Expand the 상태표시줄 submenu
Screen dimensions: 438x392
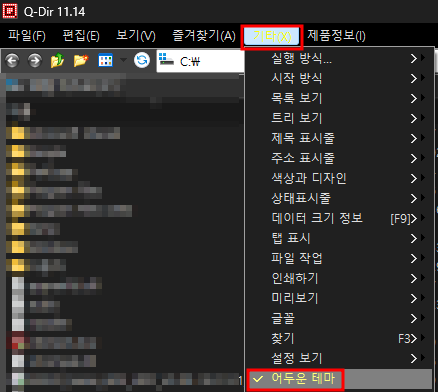pyautogui.click(x=339, y=198)
